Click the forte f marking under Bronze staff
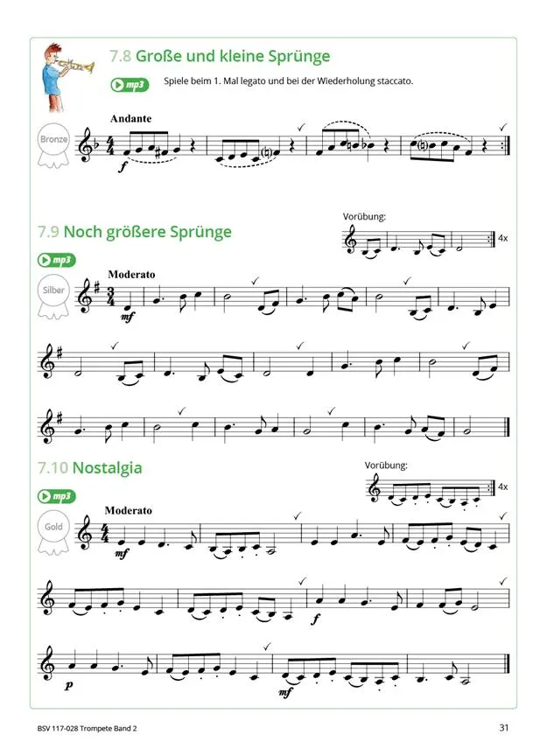The height and width of the screenshot is (756, 547). pos(122,167)
